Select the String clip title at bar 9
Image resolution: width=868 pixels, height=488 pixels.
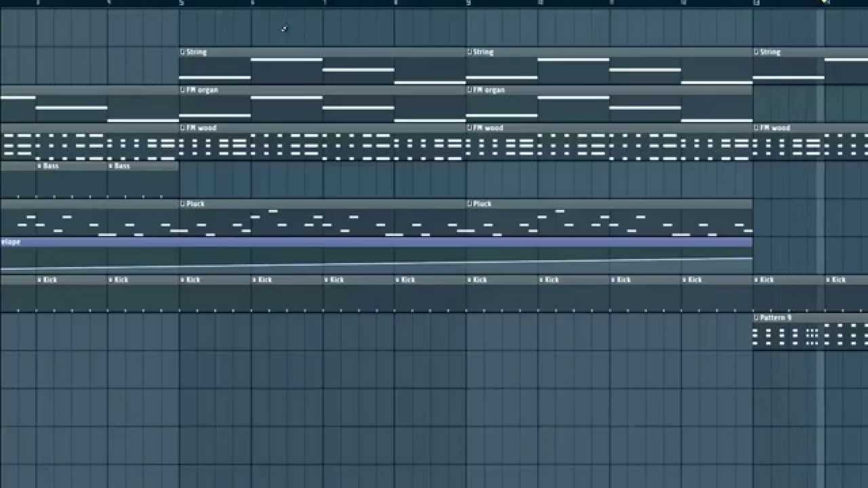(x=484, y=52)
